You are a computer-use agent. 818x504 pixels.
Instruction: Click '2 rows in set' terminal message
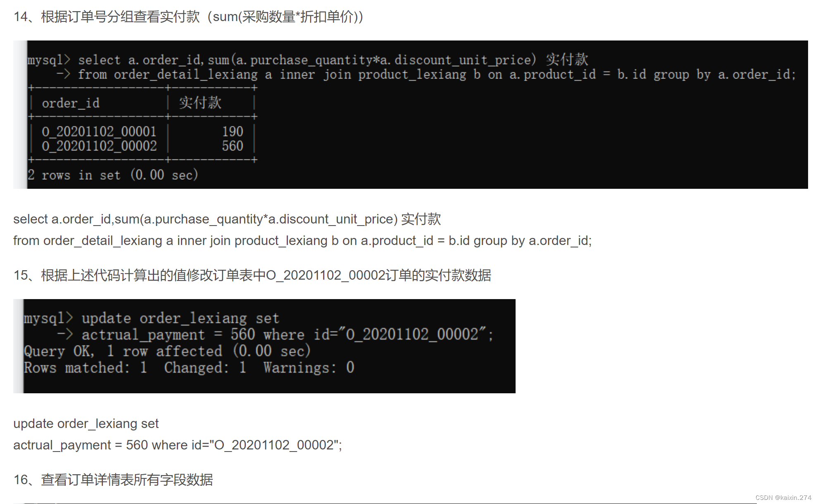pyautogui.click(x=113, y=175)
